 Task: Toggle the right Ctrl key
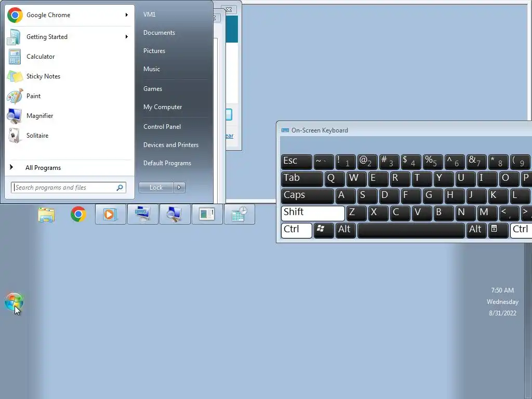521,230
